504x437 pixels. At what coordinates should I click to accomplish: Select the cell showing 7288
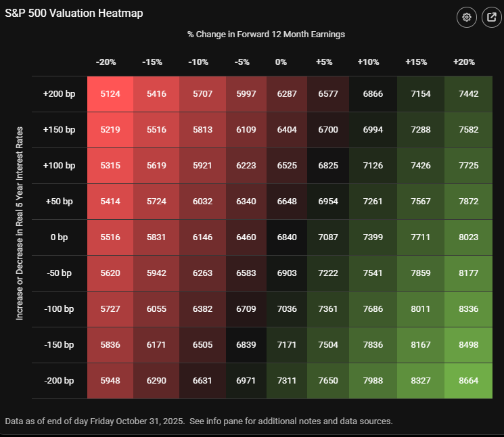coord(421,130)
